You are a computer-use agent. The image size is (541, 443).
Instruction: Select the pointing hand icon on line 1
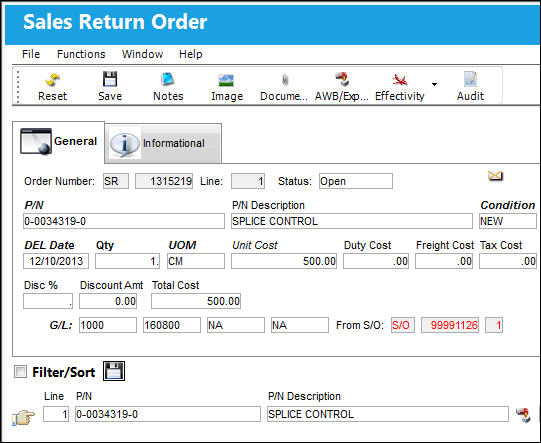[x=23, y=417]
